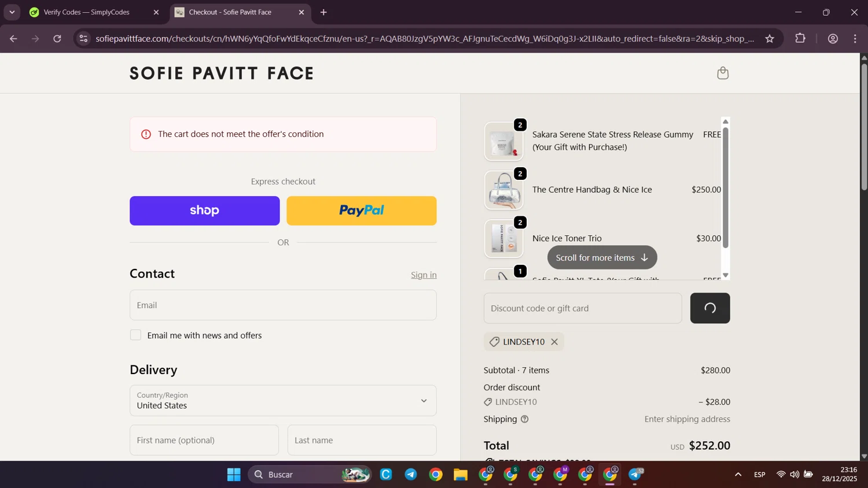Show hidden system tray icons
The image size is (868, 488).
pyautogui.click(x=738, y=475)
